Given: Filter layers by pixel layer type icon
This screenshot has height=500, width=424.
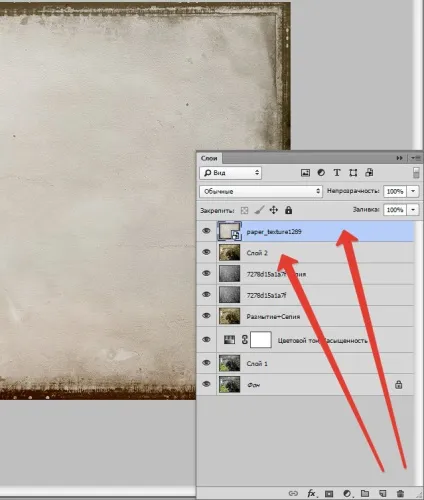Looking at the screenshot, I should [305, 173].
